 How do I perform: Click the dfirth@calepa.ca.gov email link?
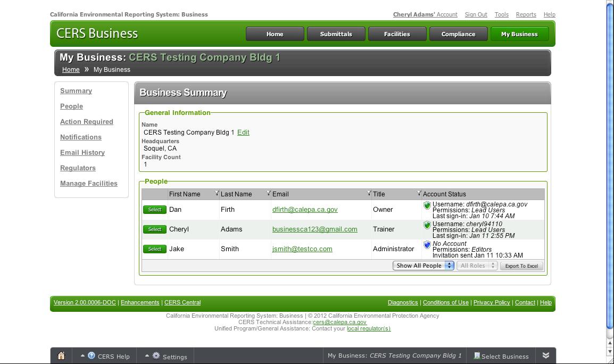coord(305,210)
